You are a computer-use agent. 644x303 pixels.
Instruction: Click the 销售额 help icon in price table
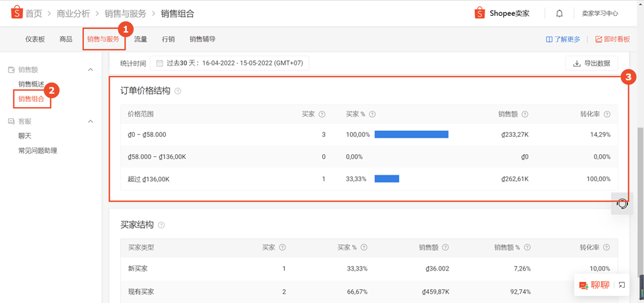525,114
